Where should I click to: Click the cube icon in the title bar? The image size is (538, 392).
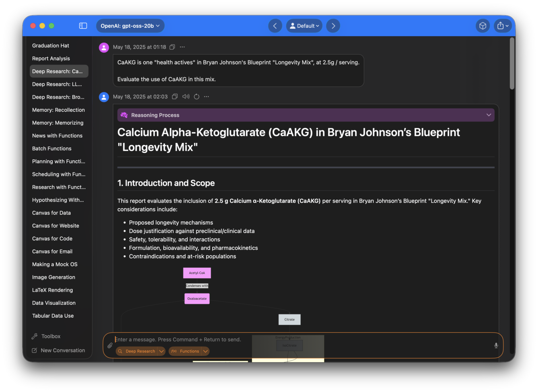tap(483, 26)
